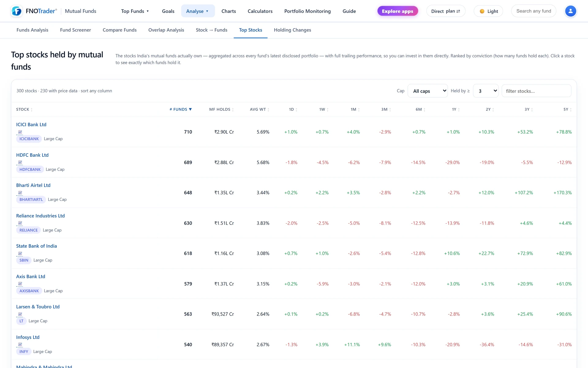This screenshot has height=368, width=588.
Task: Switch to Fund Screener tab
Action: pos(75,30)
